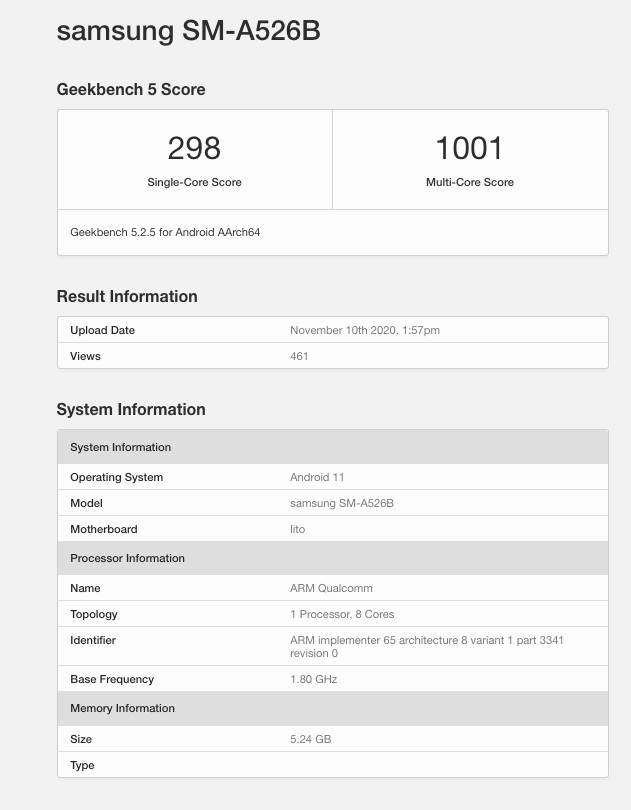Click the Identifier label
The height and width of the screenshot is (810, 631).
click(x=93, y=640)
